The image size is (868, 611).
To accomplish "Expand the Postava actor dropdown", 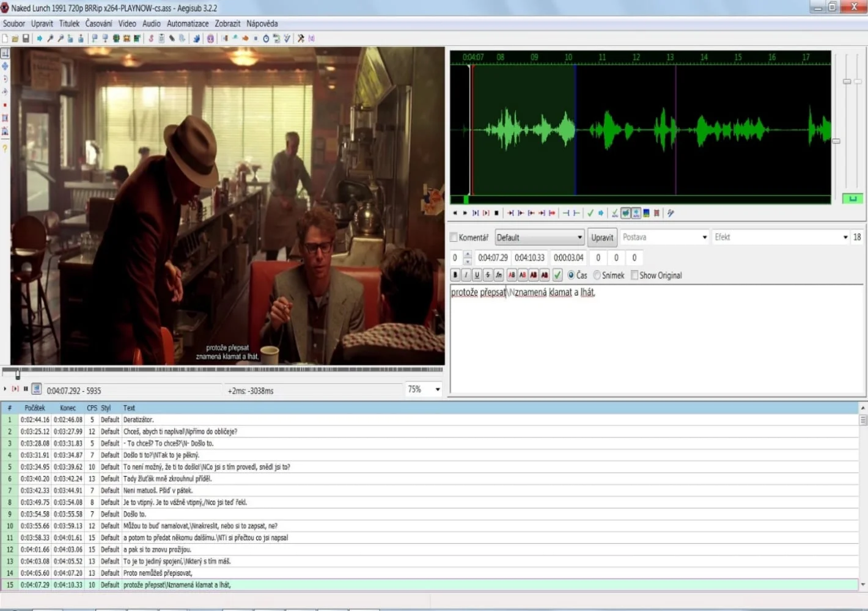I will (665, 237).
